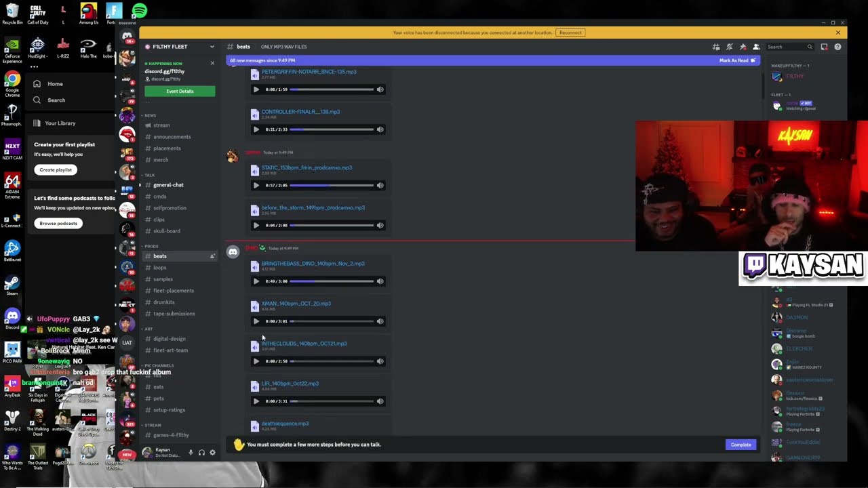Click the Discord search field
The width and height of the screenshot is (868, 488).
(789, 47)
